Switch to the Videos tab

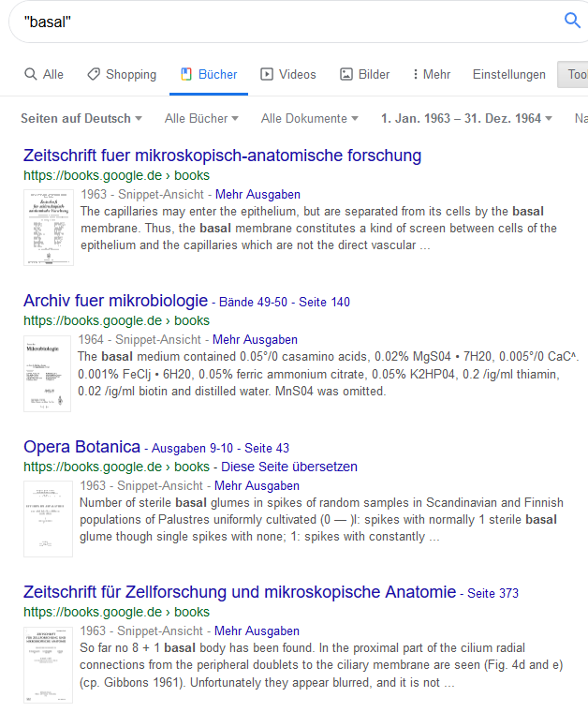pyautogui.click(x=288, y=74)
